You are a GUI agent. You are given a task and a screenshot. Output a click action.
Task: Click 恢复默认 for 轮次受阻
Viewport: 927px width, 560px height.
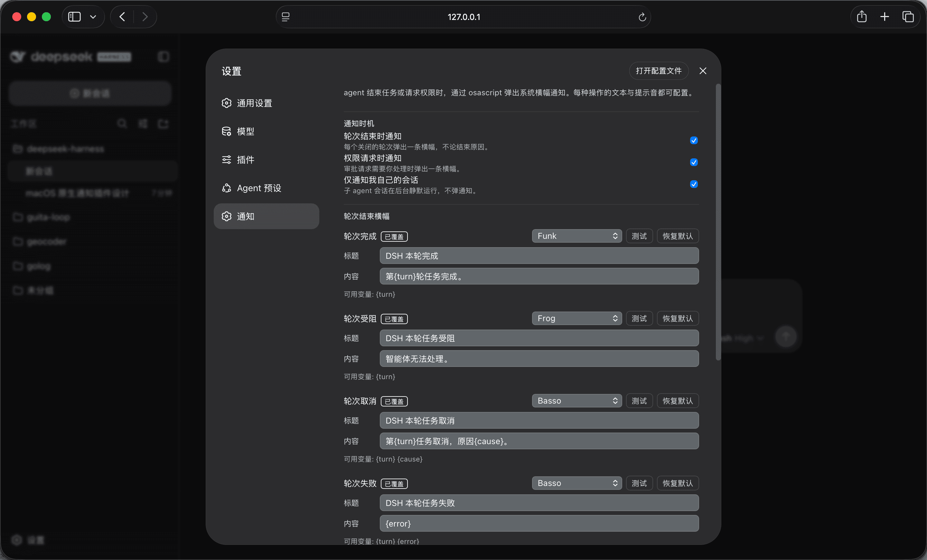pyautogui.click(x=678, y=318)
